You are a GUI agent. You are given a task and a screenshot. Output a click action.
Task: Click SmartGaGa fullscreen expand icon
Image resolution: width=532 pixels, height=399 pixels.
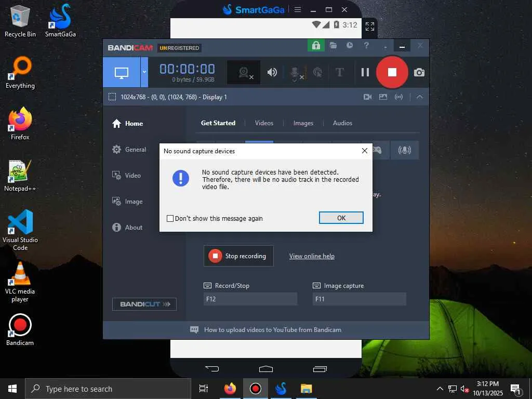pos(370,26)
